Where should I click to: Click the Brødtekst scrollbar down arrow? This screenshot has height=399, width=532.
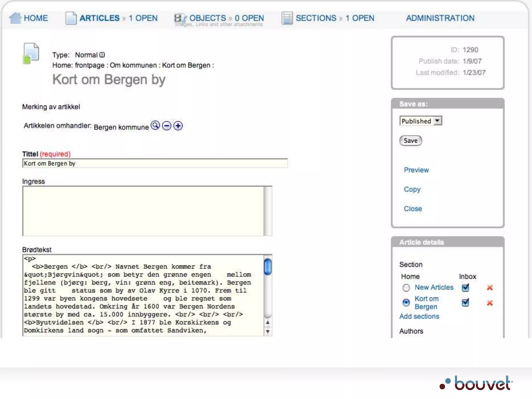(268, 332)
